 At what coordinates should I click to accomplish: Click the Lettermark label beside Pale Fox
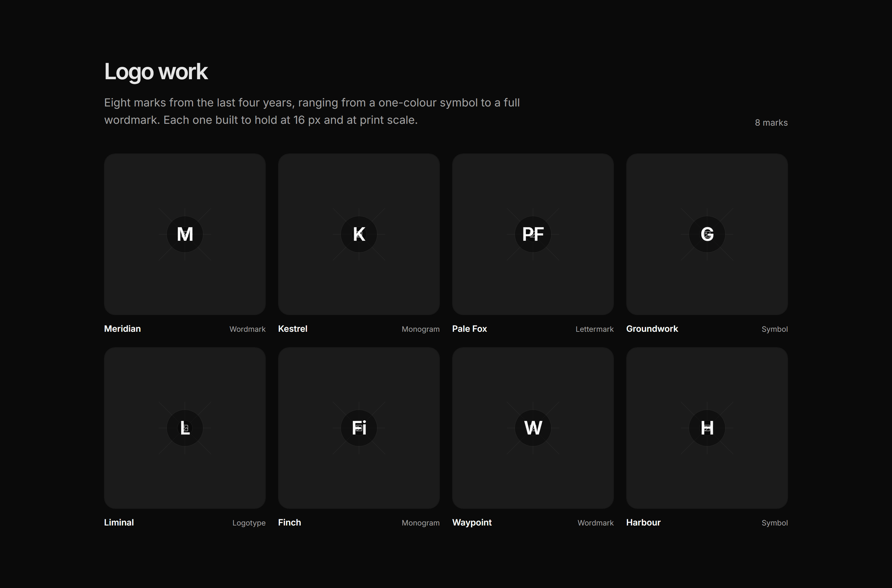[595, 329]
